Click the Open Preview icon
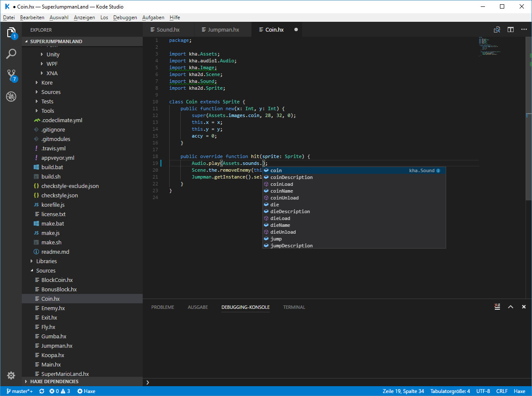The height and width of the screenshot is (396, 532). [497, 29]
